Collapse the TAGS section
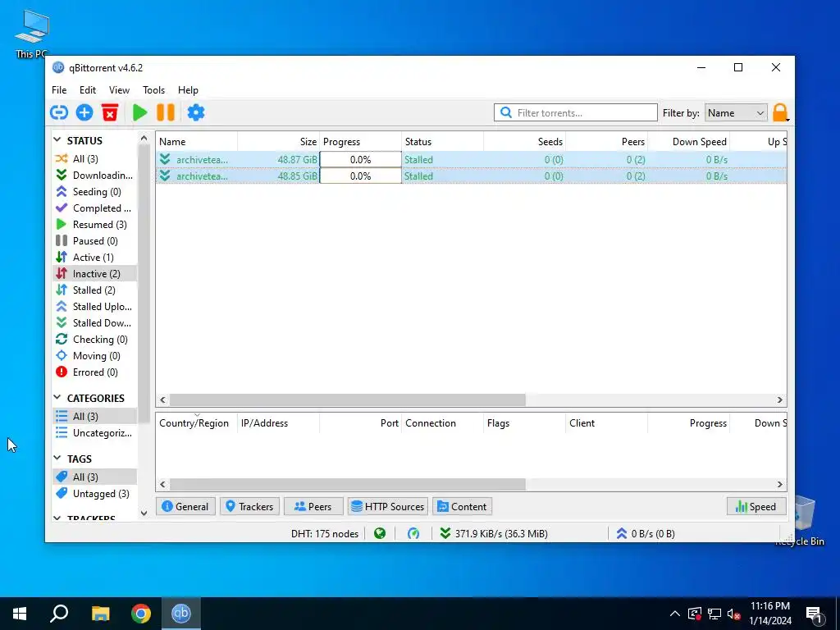Image resolution: width=840 pixels, height=630 pixels. [57, 458]
